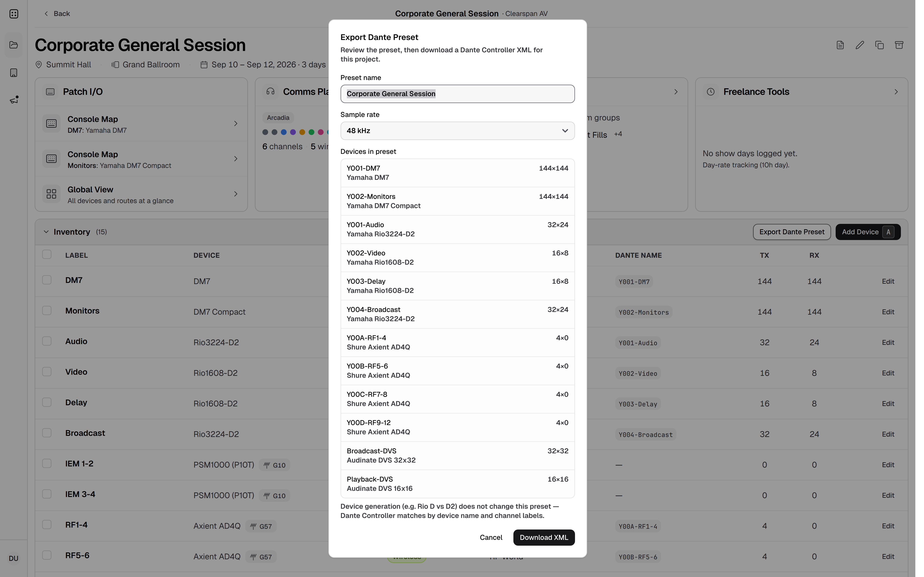Click the megaphone sidebar icon

[14, 100]
